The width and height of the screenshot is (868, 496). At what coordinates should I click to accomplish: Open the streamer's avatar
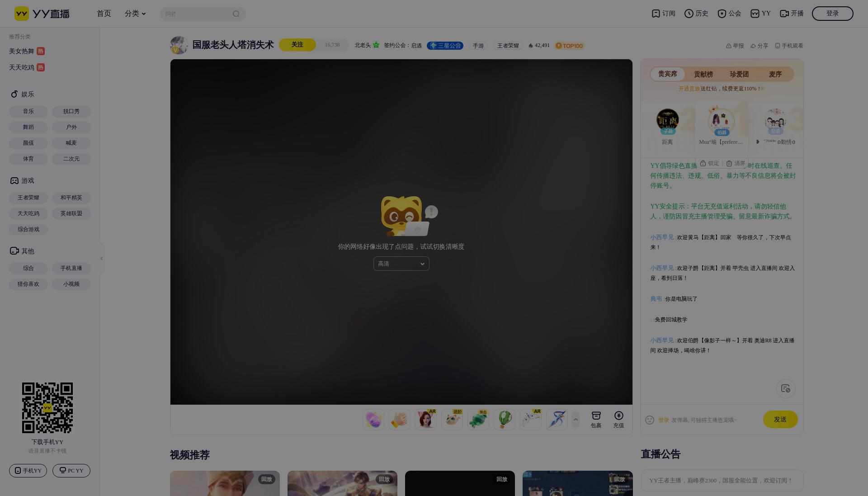point(179,45)
